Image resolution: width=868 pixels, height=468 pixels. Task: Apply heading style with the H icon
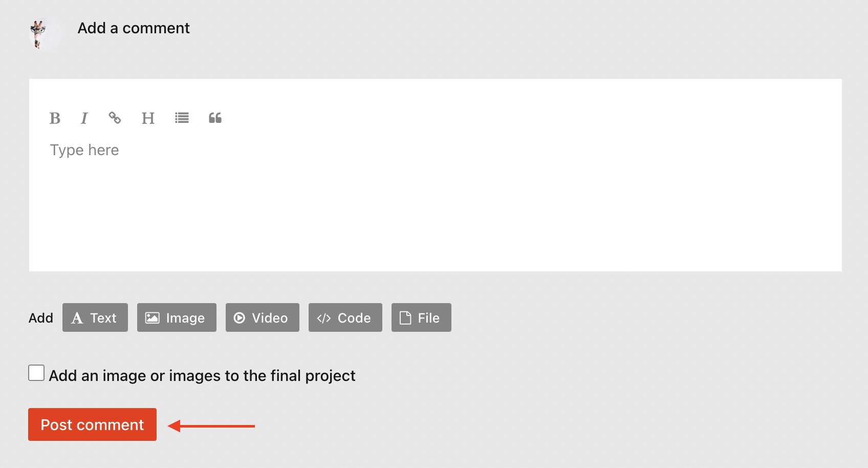click(148, 118)
